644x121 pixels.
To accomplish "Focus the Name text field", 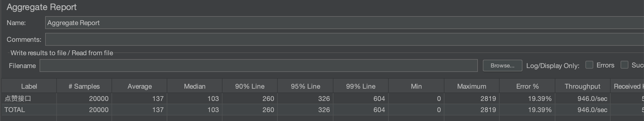I will tap(345, 23).
